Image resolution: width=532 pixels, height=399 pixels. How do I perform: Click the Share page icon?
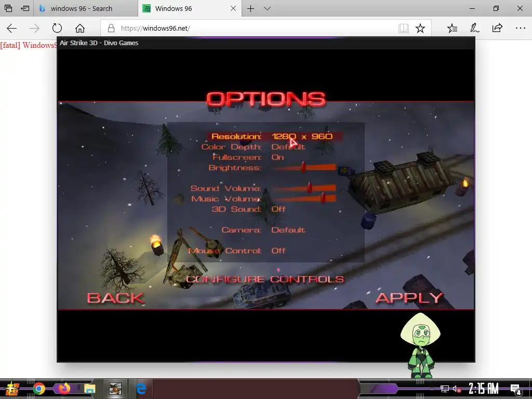[x=497, y=28]
